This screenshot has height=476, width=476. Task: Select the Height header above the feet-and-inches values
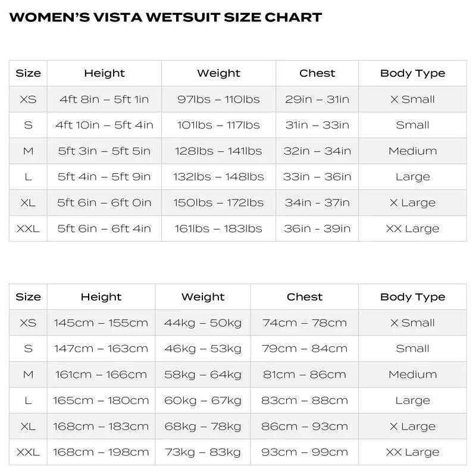(x=104, y=73)
